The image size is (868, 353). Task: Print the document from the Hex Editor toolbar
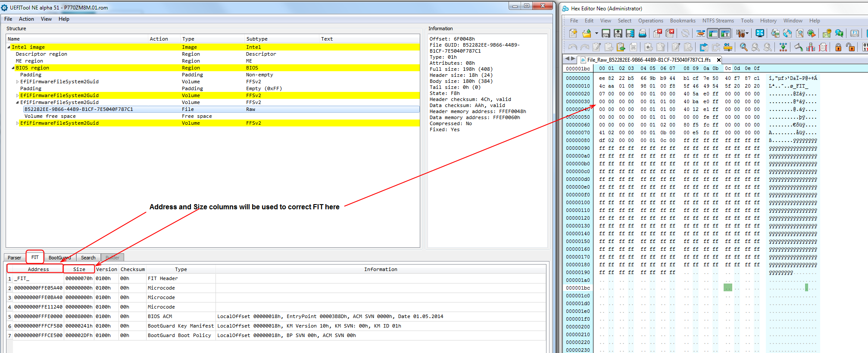coord(642,33)
